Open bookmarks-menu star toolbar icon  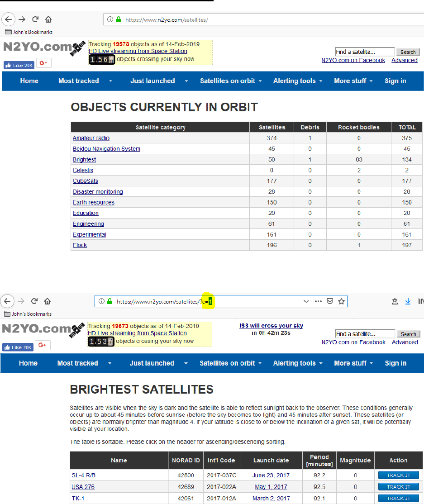(x=395, y=301)
